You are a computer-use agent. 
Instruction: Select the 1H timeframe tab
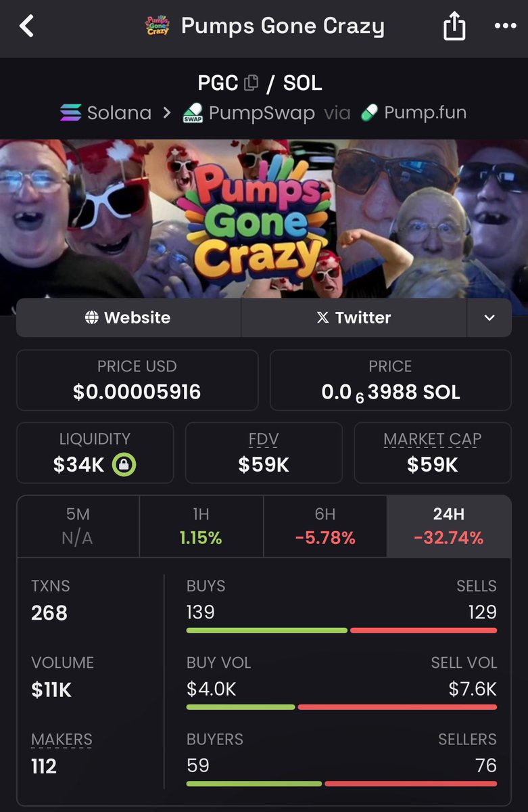tap(201, 526)
